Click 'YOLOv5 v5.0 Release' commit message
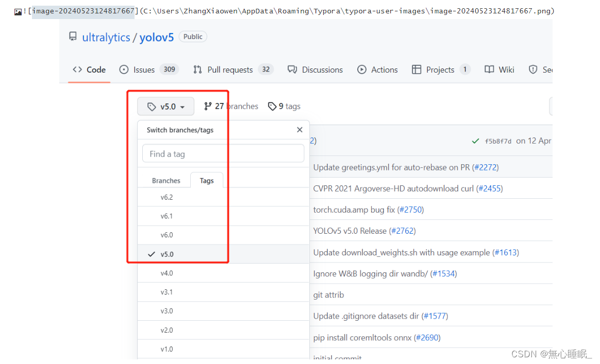The width and height of the screenshot is (600, 364). point(350,231)
